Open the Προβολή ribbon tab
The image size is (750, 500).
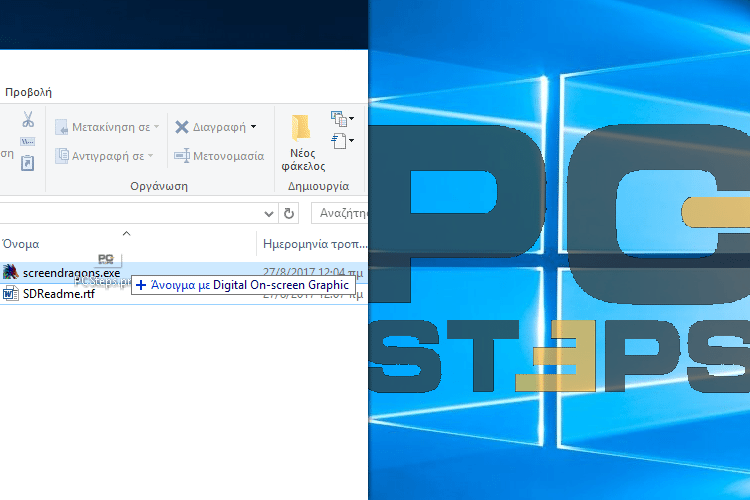[28, 92]
